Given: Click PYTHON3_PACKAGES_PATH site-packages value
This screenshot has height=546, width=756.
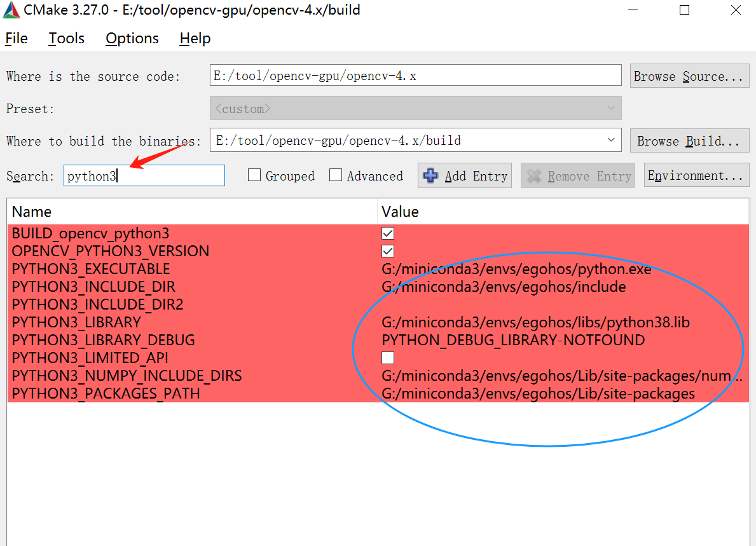Looking at the screenshot, I should [x=538, y=393].
